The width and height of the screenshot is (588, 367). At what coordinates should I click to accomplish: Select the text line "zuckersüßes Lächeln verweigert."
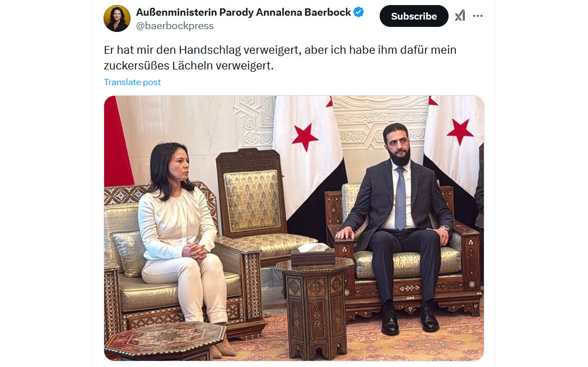189,66
